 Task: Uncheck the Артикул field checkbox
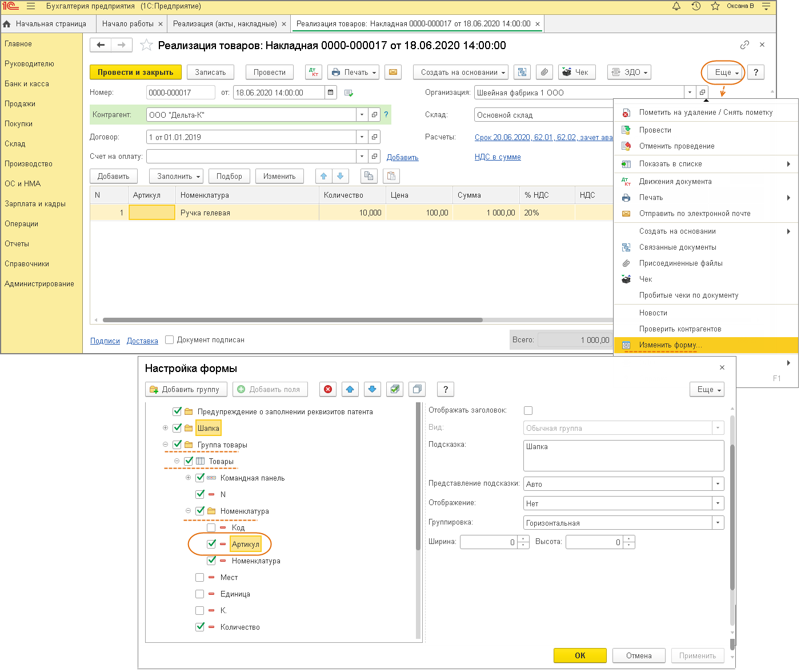pos(211,544)
